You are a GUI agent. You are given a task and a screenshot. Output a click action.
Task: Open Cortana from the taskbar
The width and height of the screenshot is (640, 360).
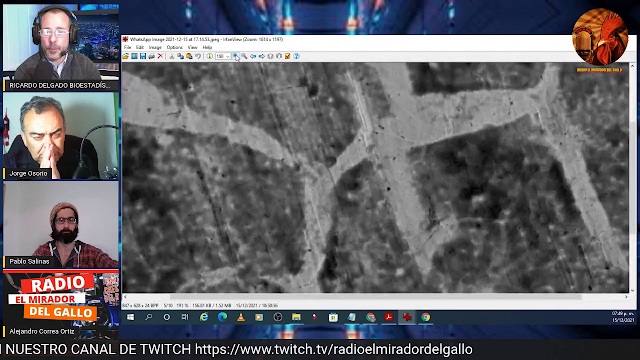pyautogui.click(x=167, y=317)
